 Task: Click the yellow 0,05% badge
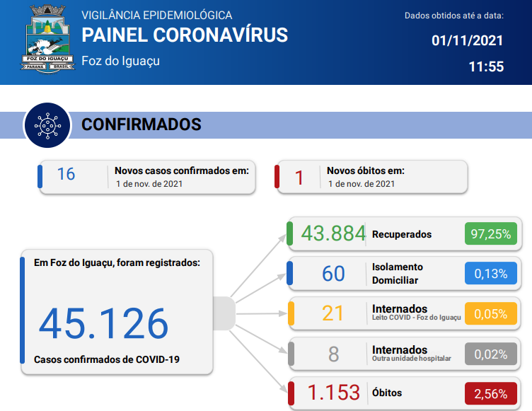click(491, 313)
